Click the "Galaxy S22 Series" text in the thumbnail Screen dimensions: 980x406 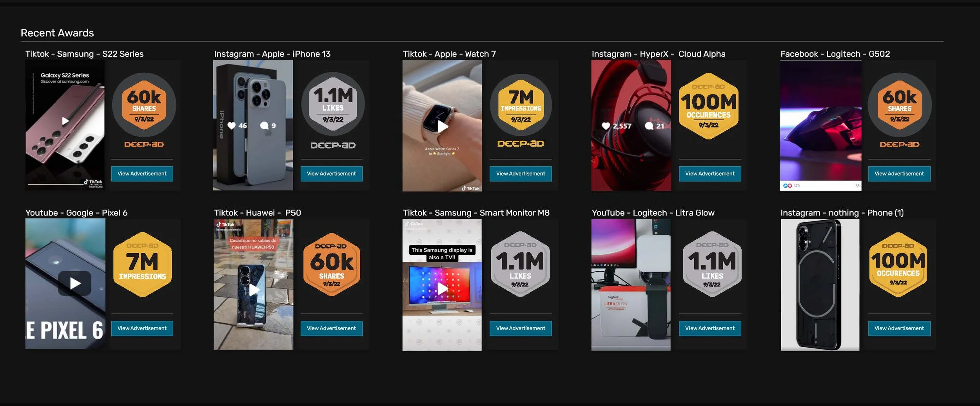point(65,75)
